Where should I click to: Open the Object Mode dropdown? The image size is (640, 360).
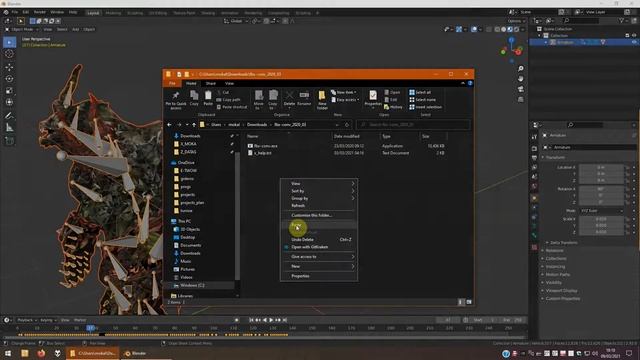point(22,29)
